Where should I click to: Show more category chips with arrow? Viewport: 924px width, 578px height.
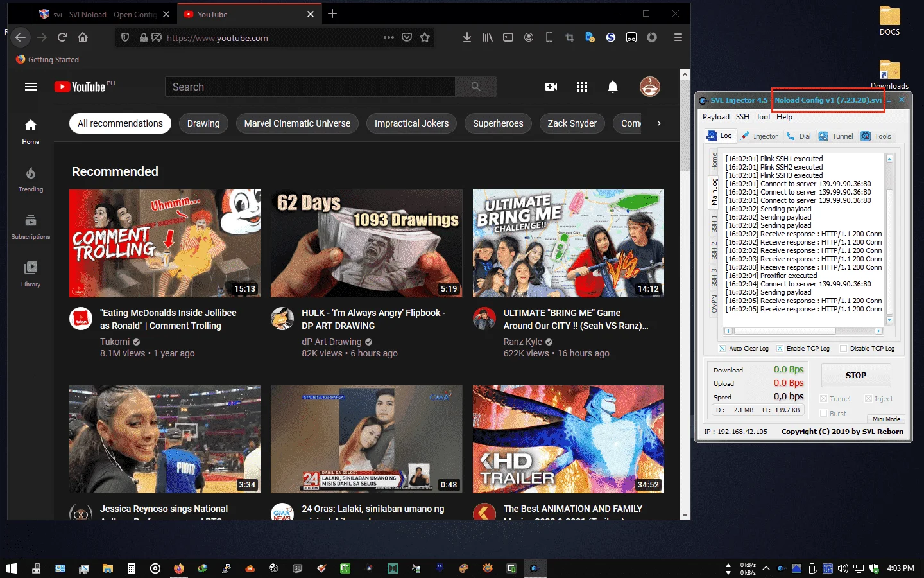click(x=659, y=123)
